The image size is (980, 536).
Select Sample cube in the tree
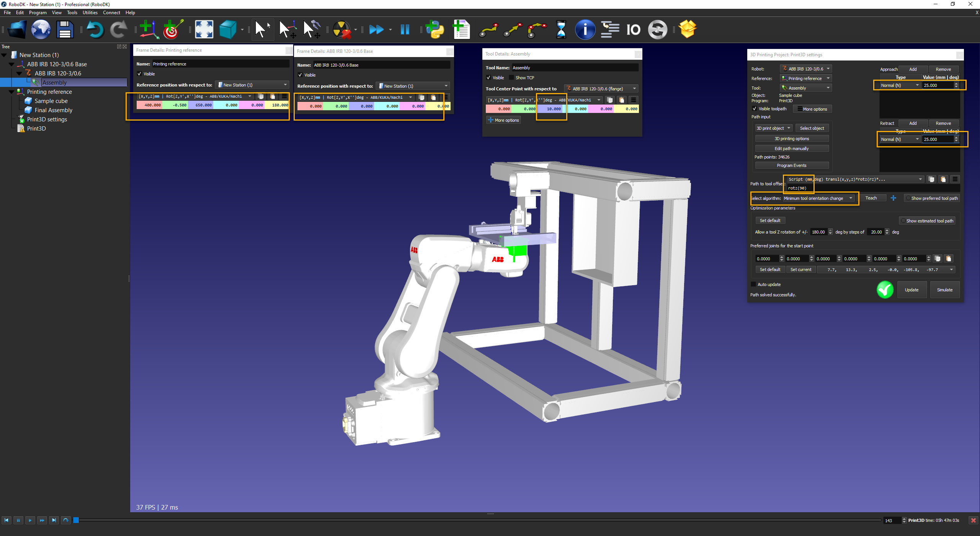[51, 101]
